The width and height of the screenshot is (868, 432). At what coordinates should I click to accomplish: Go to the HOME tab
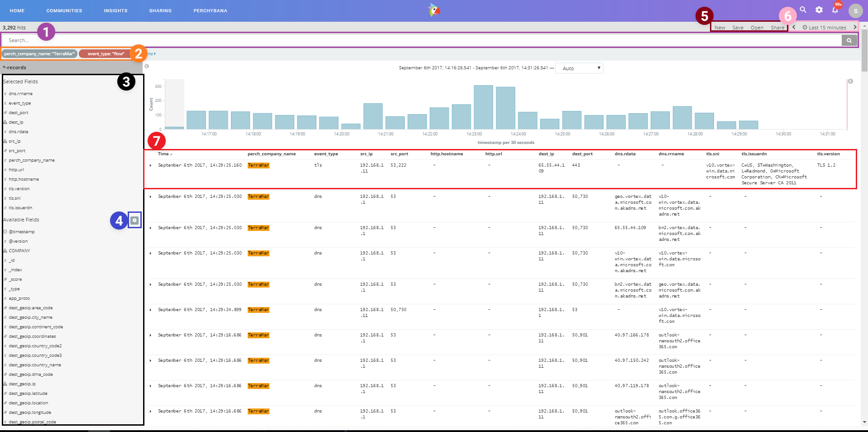coord(17,10)
